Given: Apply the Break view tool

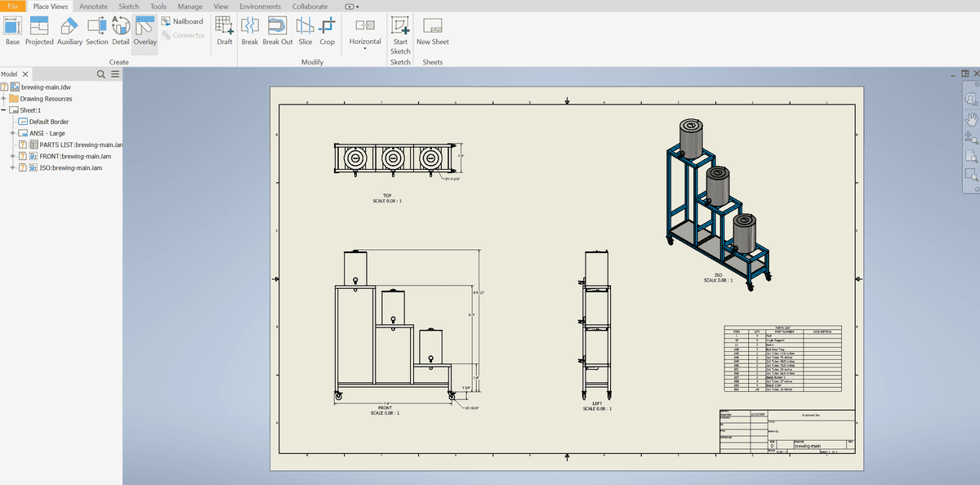Looking at the screenshot, I should coord(250,31).
